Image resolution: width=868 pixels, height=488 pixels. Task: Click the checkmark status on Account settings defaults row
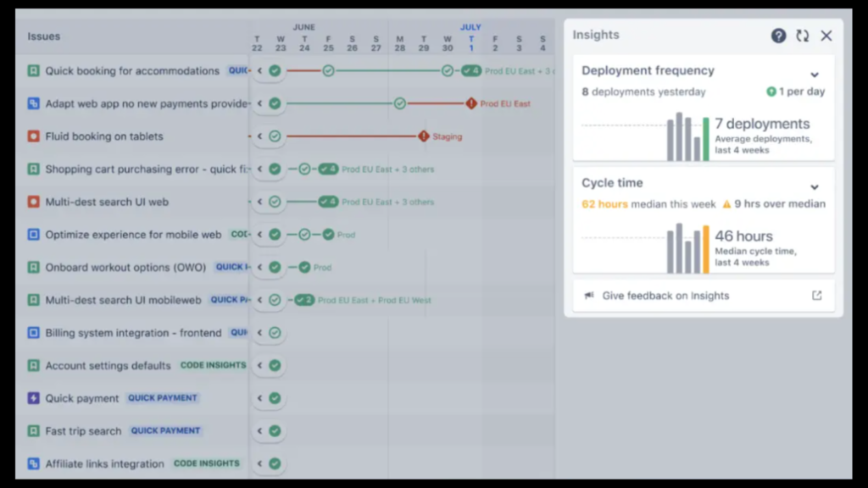coord(275,366)
